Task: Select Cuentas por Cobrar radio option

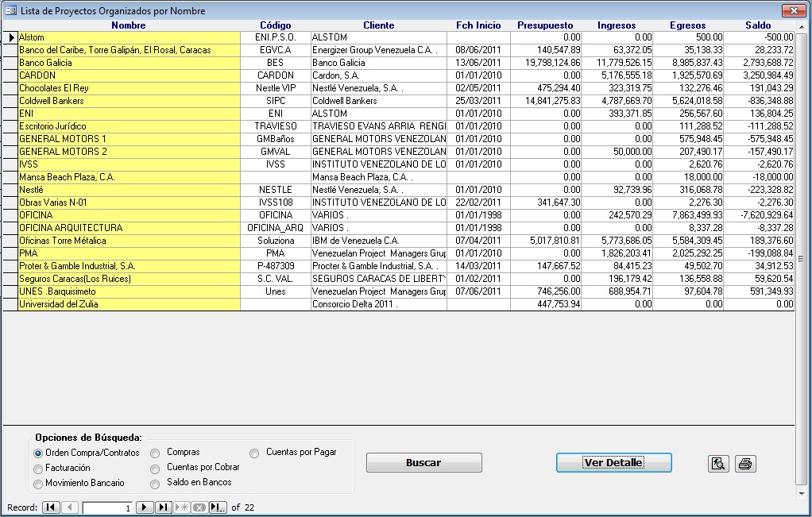Action: click(155, 469)
